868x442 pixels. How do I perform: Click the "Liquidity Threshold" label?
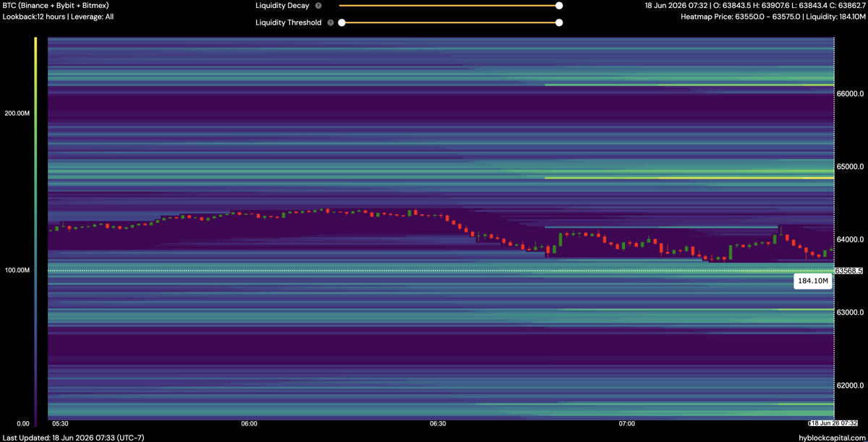pos(289,22)
